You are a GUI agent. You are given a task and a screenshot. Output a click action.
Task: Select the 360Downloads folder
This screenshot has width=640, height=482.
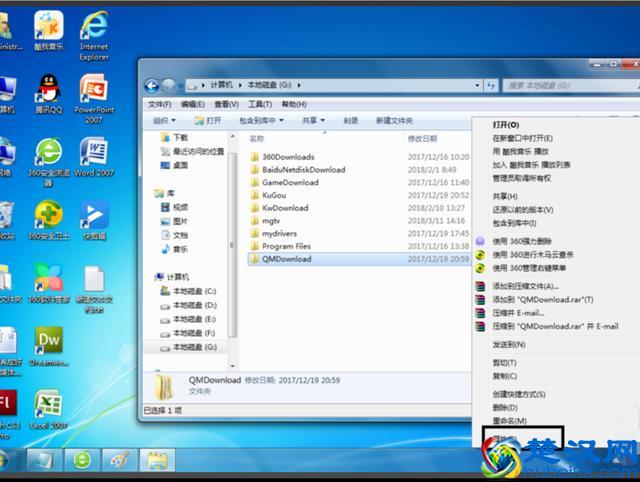[x=288, y=157]
